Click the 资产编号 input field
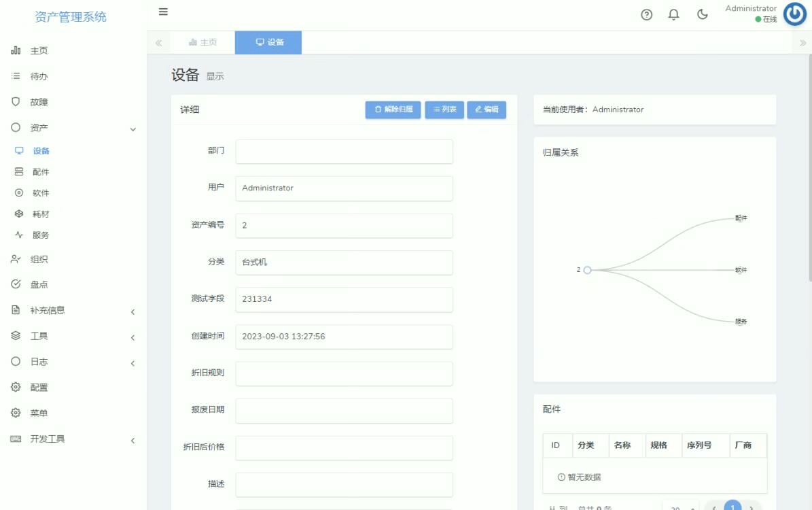This screenshot has width=812, height=510. (344, 225)
